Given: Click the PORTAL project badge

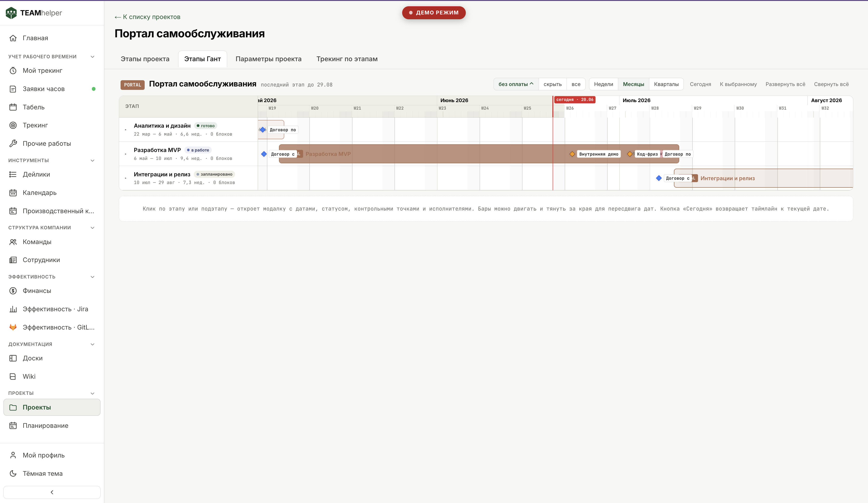Looking at the screenshot, I should click(133, 85).
